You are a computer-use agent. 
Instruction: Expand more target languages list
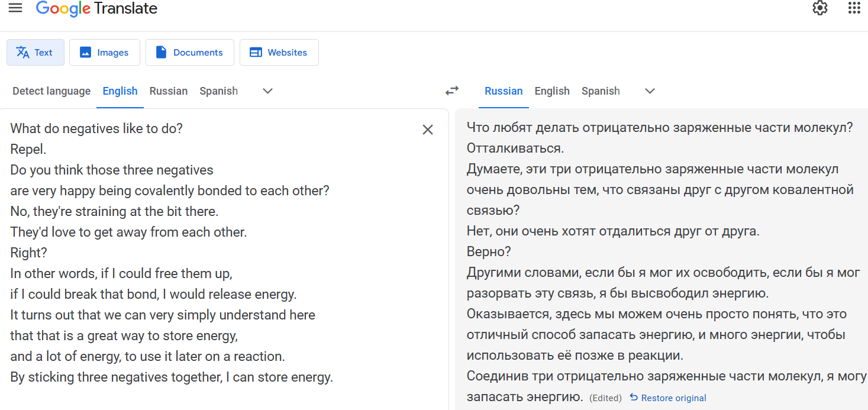[650, 91]
